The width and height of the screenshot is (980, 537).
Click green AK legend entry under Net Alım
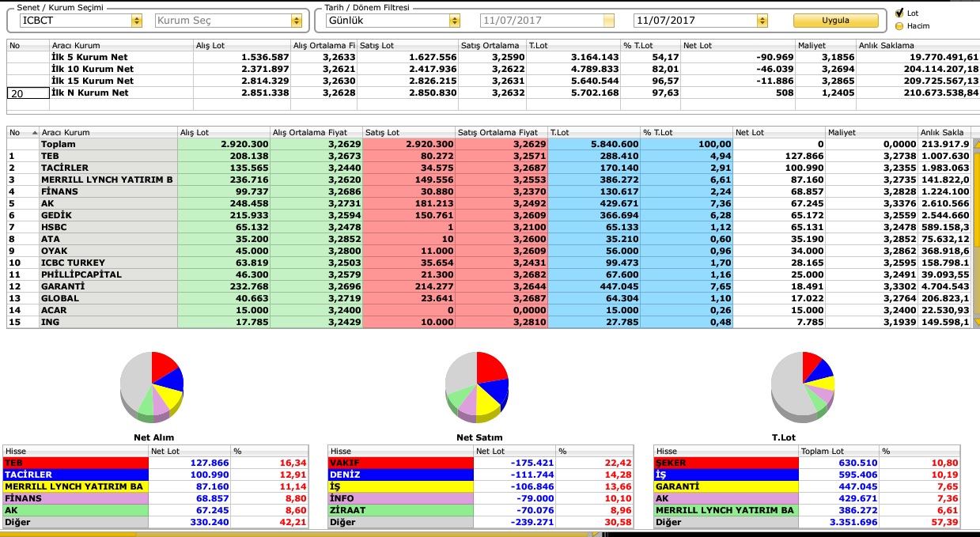pos(76,511)
